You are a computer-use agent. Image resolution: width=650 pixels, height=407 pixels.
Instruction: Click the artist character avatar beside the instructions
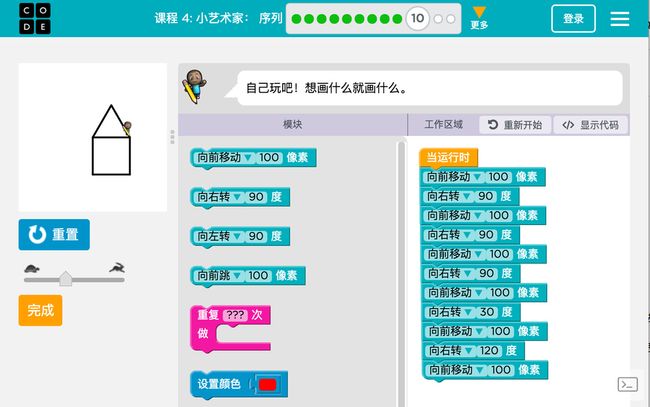click(195, 86)
